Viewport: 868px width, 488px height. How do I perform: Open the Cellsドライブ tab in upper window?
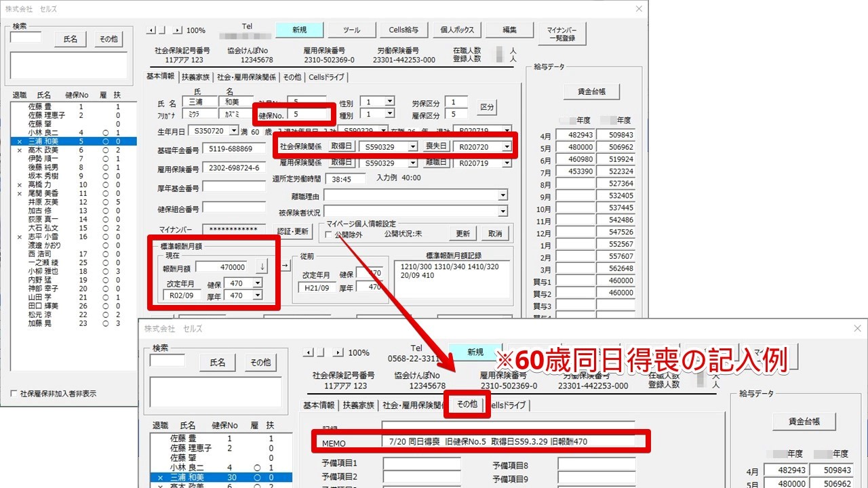point(327,77)
